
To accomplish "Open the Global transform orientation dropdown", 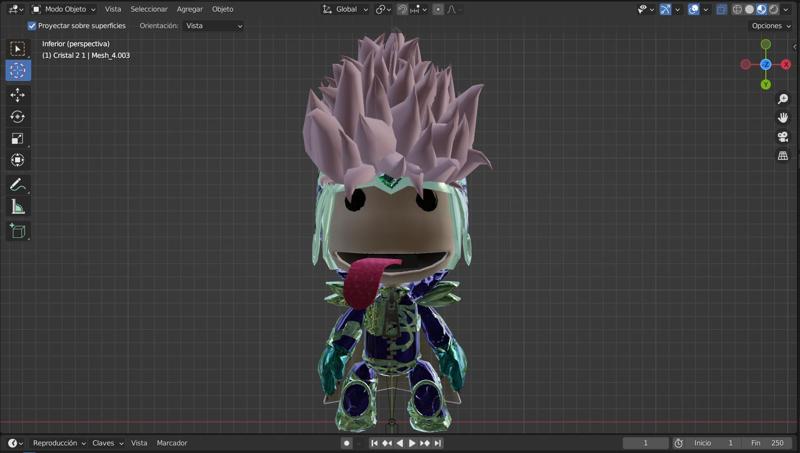I will coord(345,9).
